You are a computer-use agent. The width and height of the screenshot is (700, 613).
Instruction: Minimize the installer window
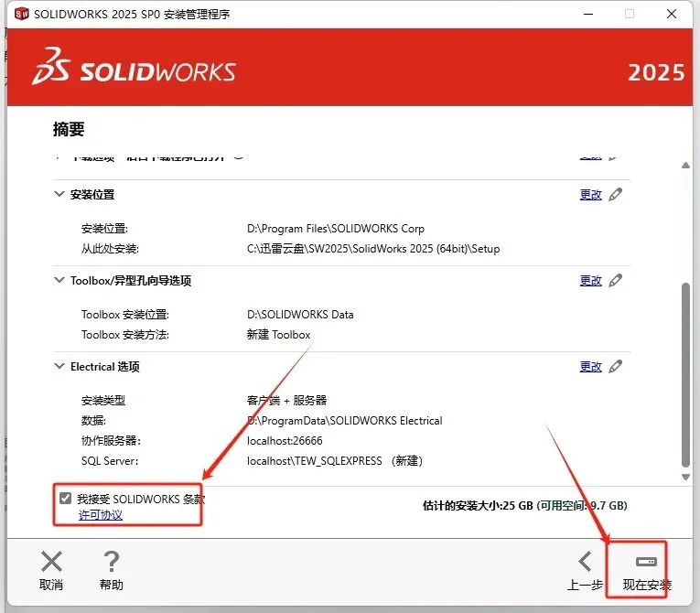(588, 15)
